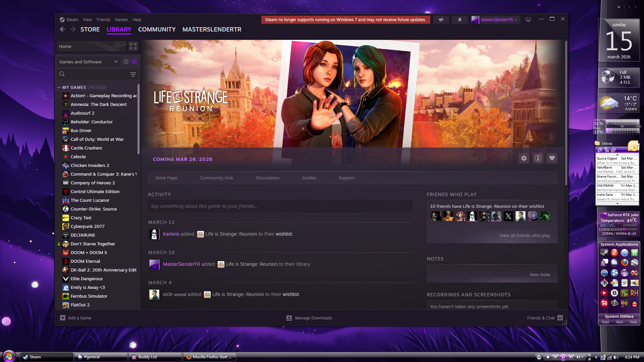
Task: Launch qBittorrent from System Applications
Action: [x=625, y=253]
